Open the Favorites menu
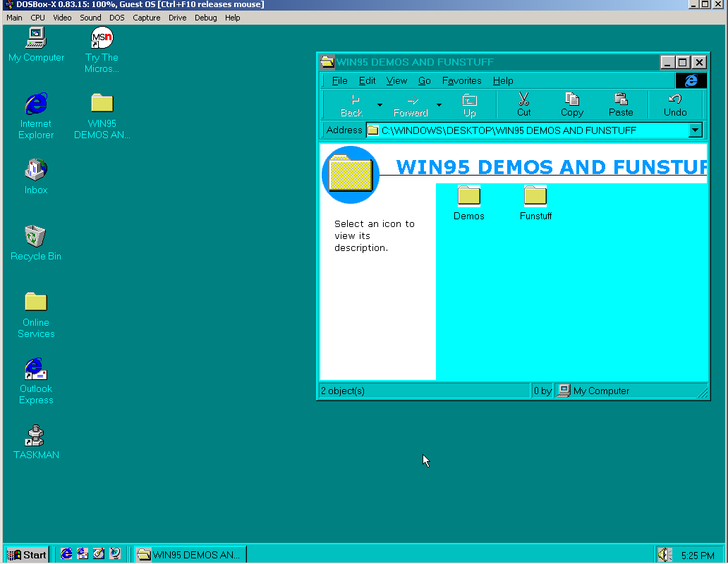The image size is (728, 564). (461, 81)
